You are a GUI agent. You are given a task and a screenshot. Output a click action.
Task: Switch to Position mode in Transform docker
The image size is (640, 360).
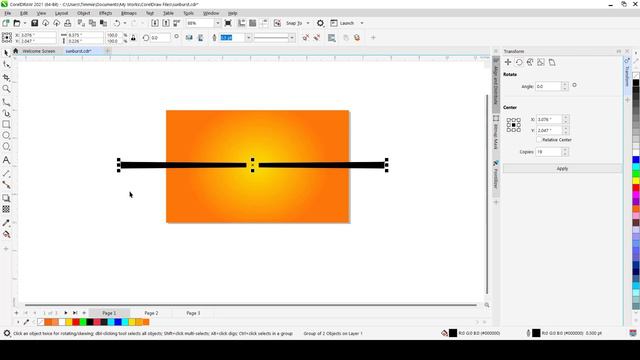pos(508,62)
